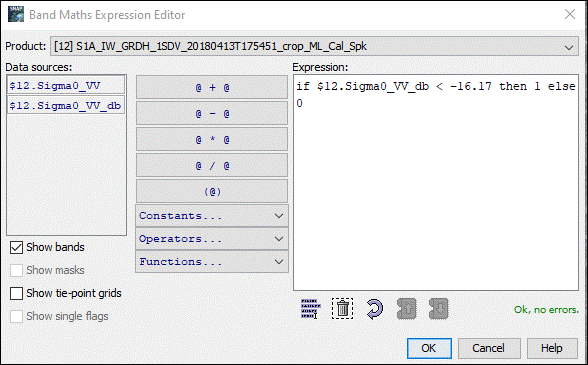Open the Product dropdown list
Viewport: 588px width, 365px height.
[x=315, y=47]
